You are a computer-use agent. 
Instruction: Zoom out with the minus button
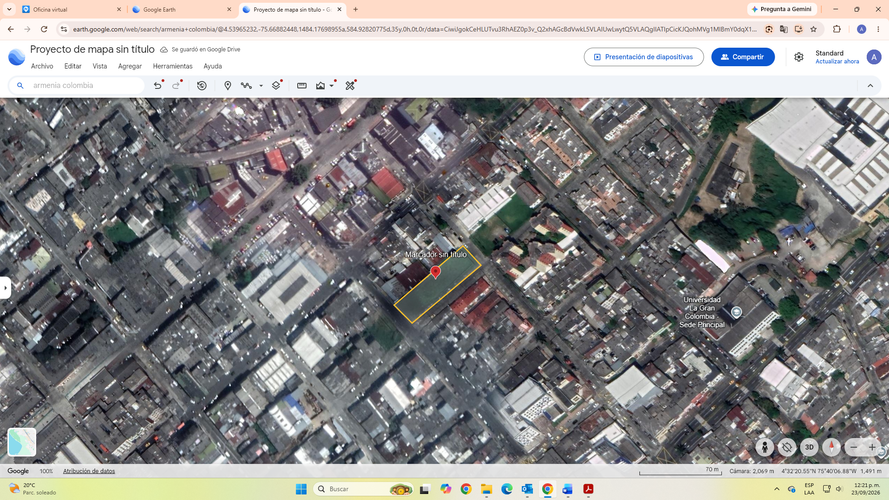854,447
